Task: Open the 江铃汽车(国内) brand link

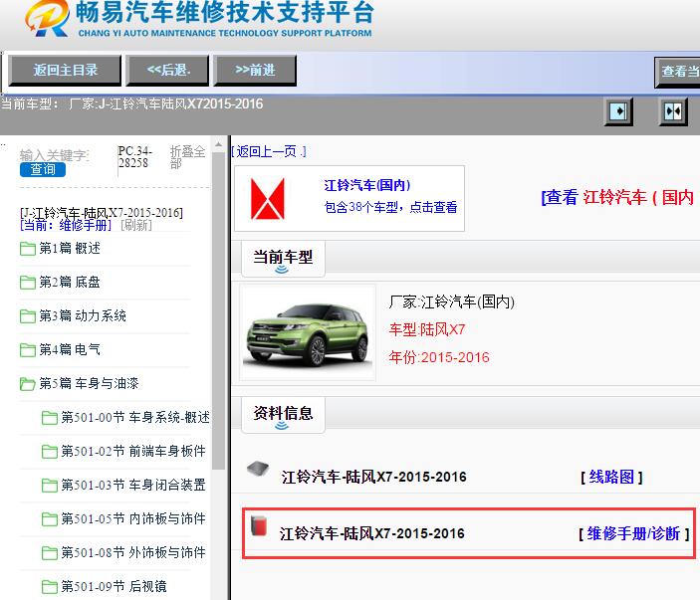Action: (367, 185)
